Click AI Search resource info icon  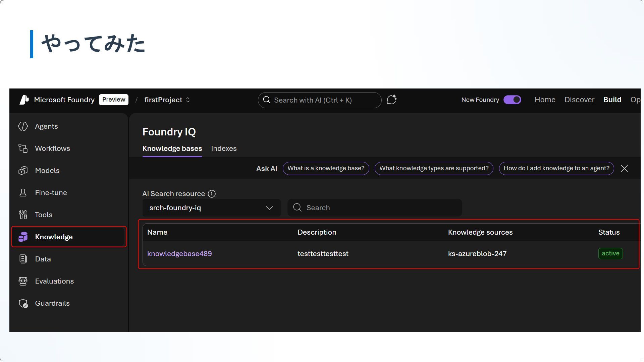click(212, 194)
